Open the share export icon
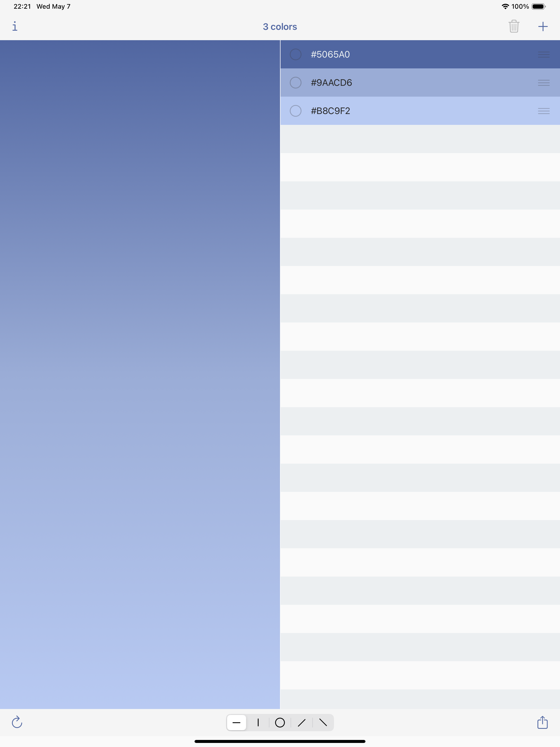The width and height of the screenshot is (560, 747). click(x=542, y=722)
